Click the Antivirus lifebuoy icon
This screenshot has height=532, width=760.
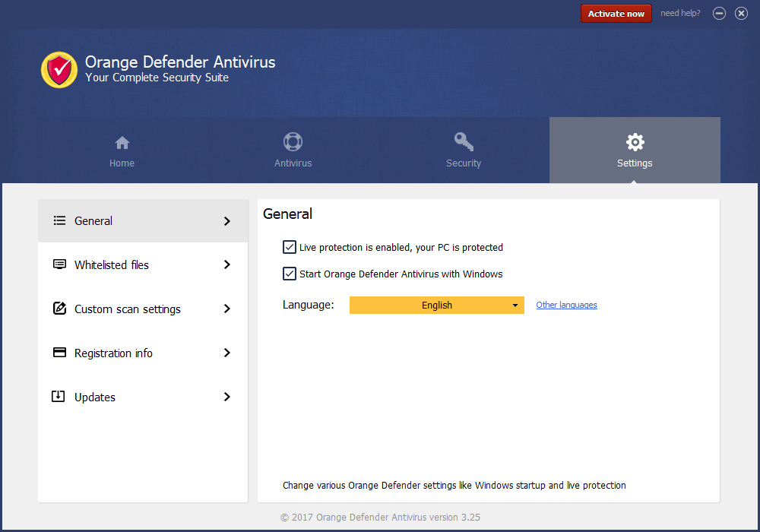click(293, 142)
